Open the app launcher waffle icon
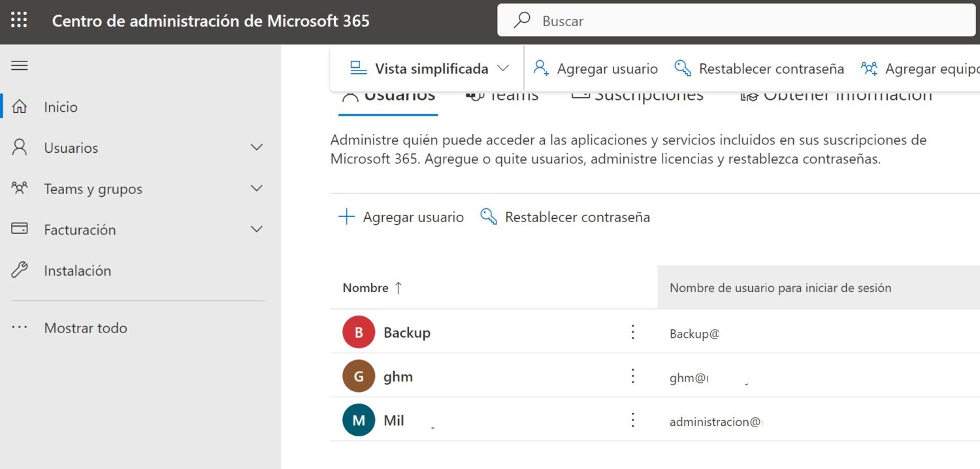The image size is (980, 469). [x=19, y=21]
